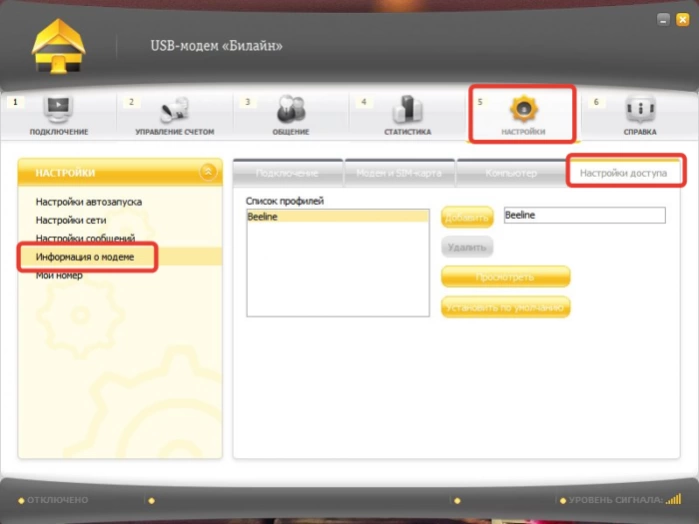Click Установить по умолчанию button
The image size is (699, 524).
(506, 307)
